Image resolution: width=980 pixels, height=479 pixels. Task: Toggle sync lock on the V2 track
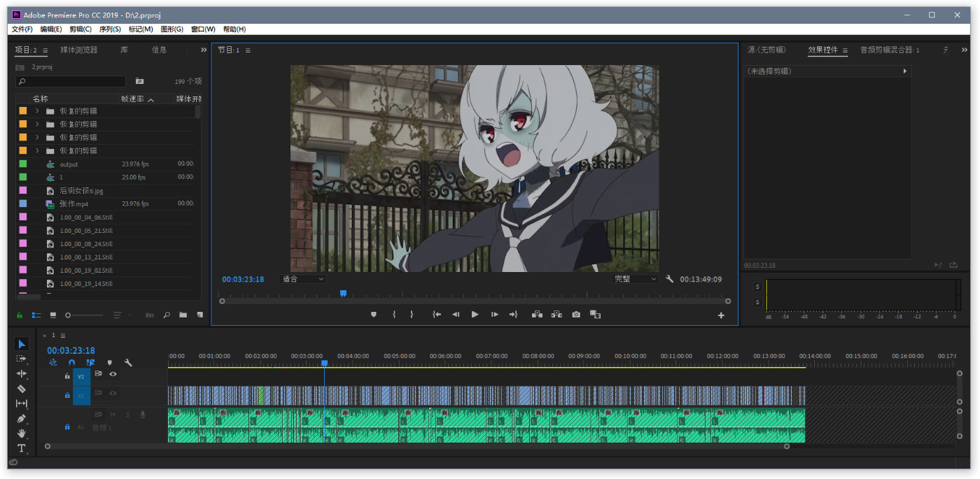[x=98, y=374]
